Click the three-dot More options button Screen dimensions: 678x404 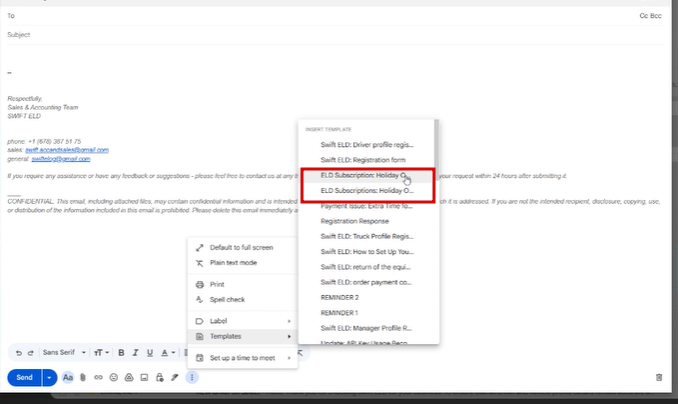pos(192,378)
